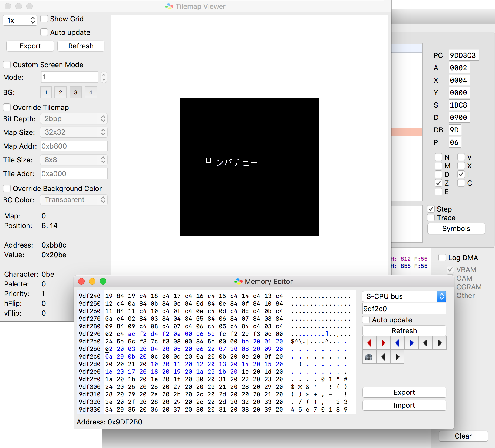Toggle Auto update in Tilemap Viewer
Viewport: 495px width, 448px height.
[44, 32]
